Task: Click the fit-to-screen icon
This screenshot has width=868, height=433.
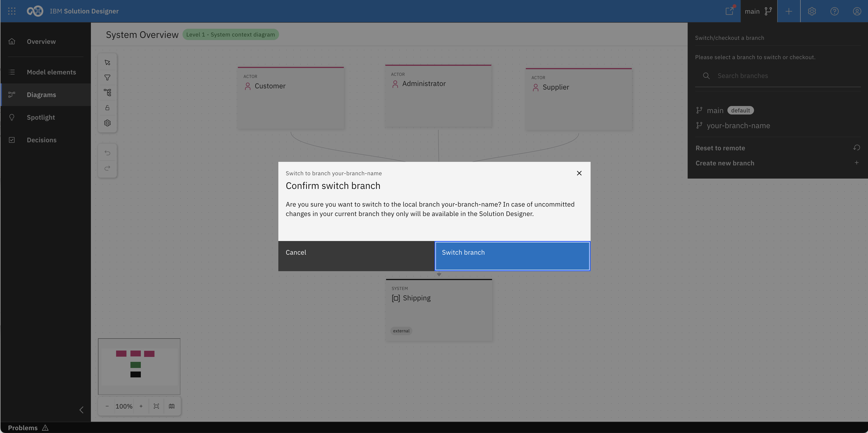Action: [x=156, y=406]
